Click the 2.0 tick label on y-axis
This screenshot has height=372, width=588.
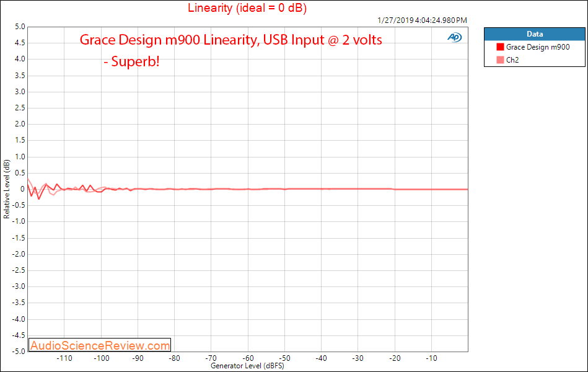tap(20, 124)
